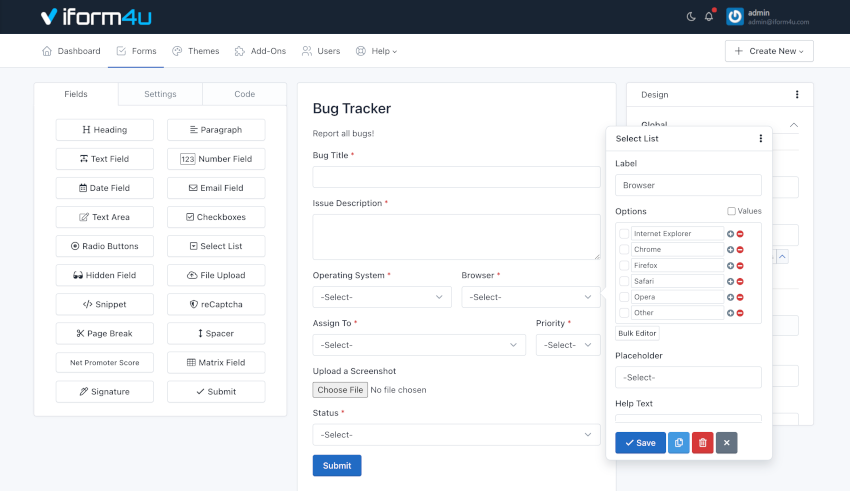
Task: Close the Select List popup with X
Action: click(x=727, y=442)
